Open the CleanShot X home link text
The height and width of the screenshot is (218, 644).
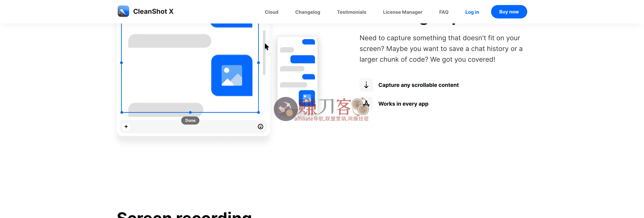(153, 12)
